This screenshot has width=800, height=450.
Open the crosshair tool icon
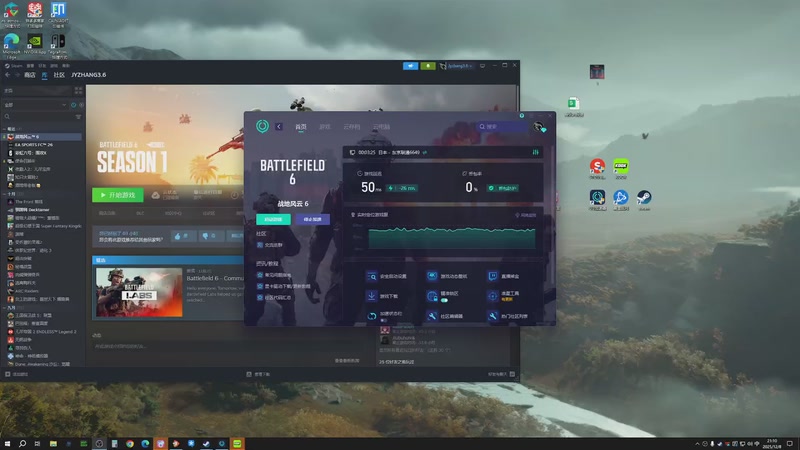pos(492,296)
